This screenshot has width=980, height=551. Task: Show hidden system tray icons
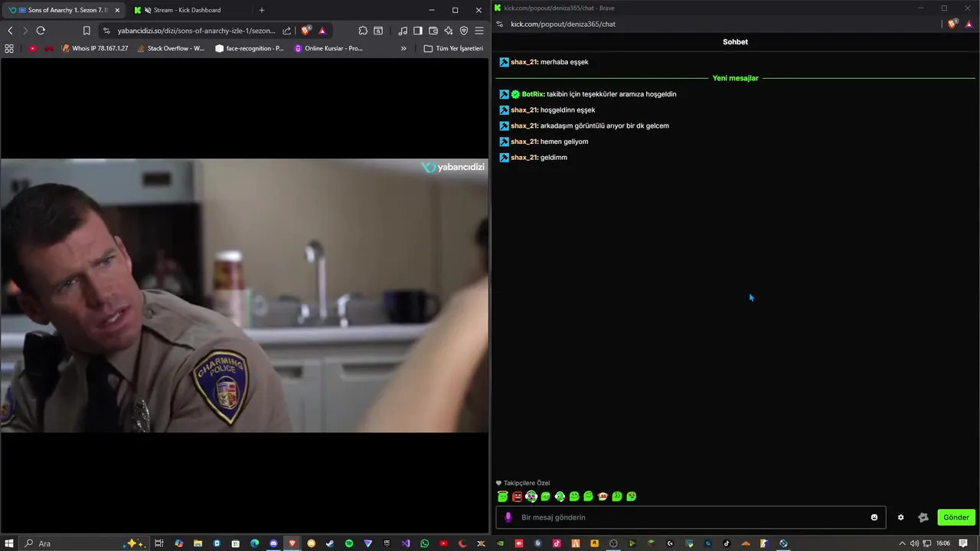point(902,543)
